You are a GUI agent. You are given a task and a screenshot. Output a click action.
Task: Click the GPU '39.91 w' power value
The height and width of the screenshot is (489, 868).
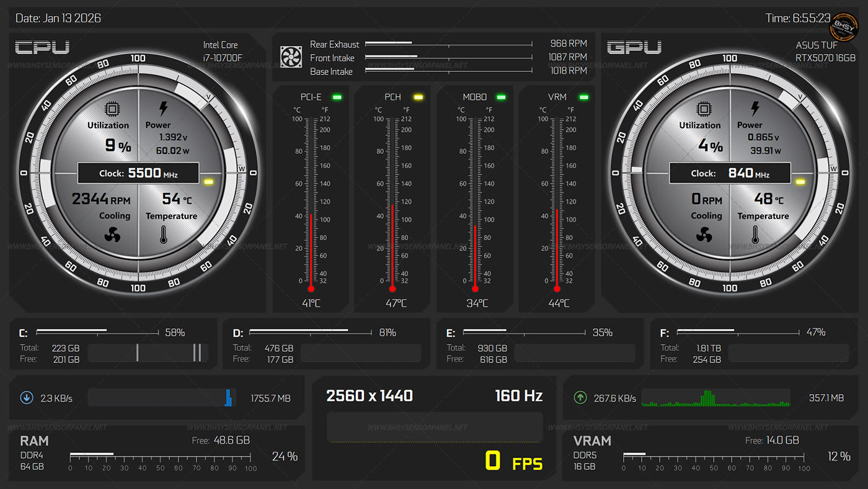(765, 150)
